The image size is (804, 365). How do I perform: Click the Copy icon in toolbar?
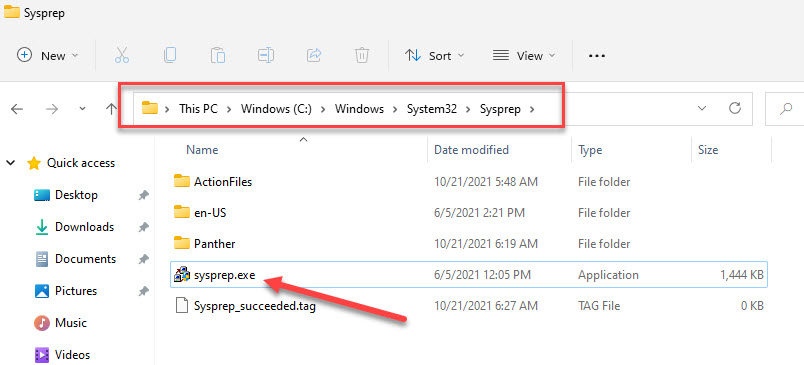pyautogui.click(x=170, y=55)
